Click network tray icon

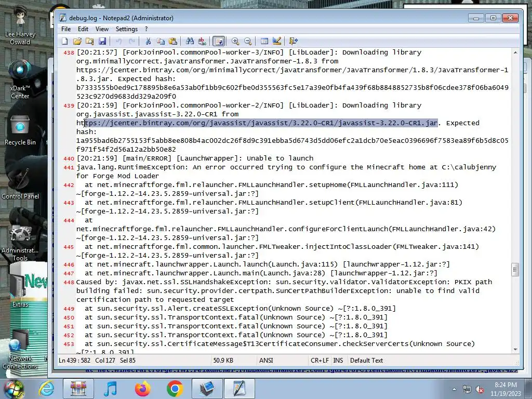tap(467, 389)
